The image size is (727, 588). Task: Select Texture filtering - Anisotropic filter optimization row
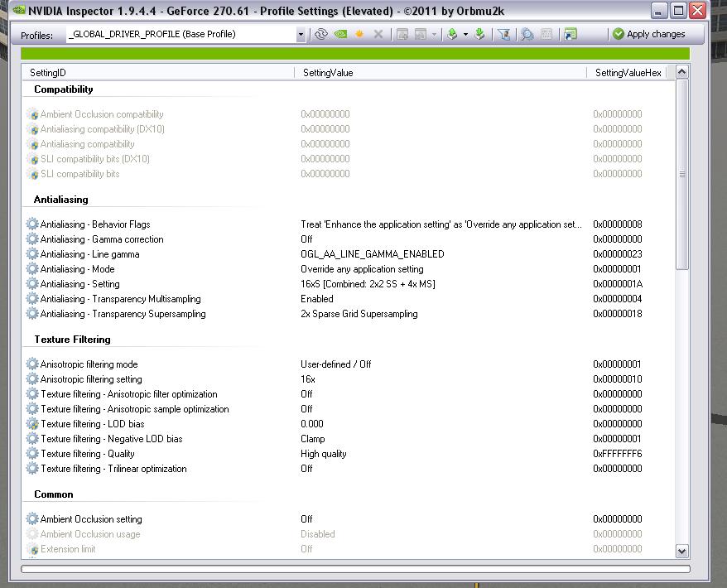(x=348, y=394)
